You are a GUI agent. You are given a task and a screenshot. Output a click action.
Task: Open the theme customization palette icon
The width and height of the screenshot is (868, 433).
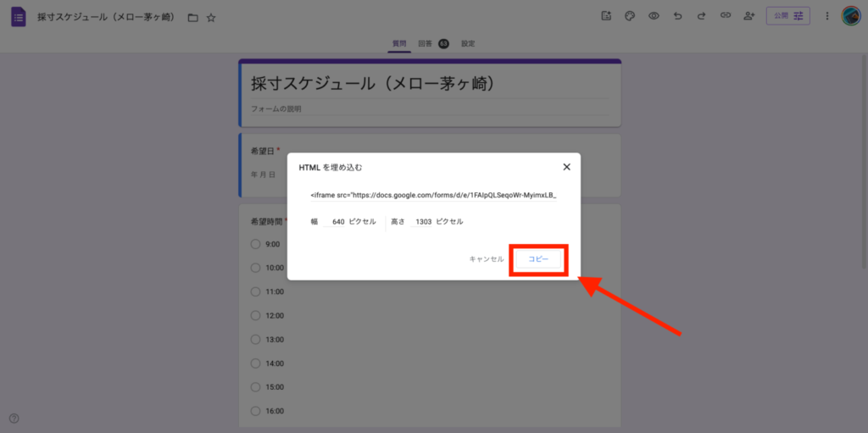629,16
